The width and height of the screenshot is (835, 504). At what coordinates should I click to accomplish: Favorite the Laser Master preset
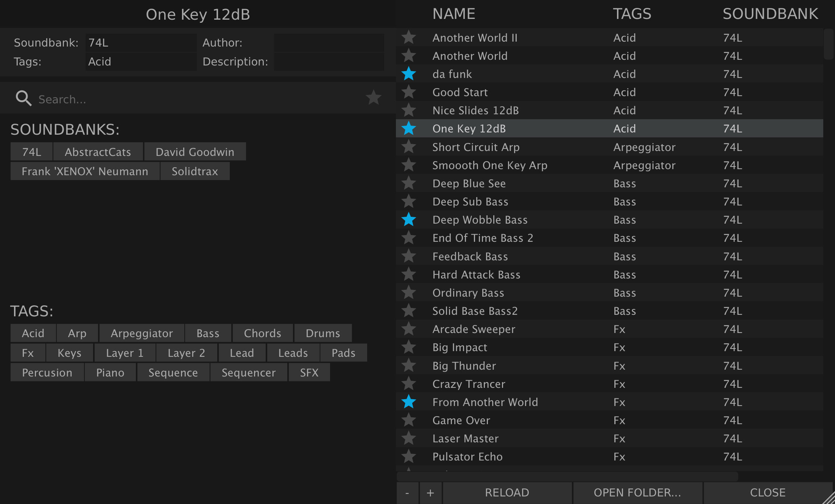point(408,438)
